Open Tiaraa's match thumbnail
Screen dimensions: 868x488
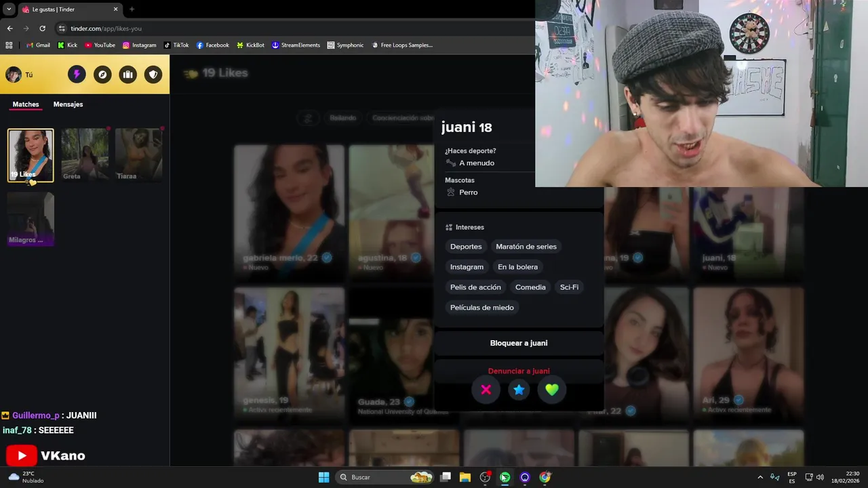coord(138,155)
